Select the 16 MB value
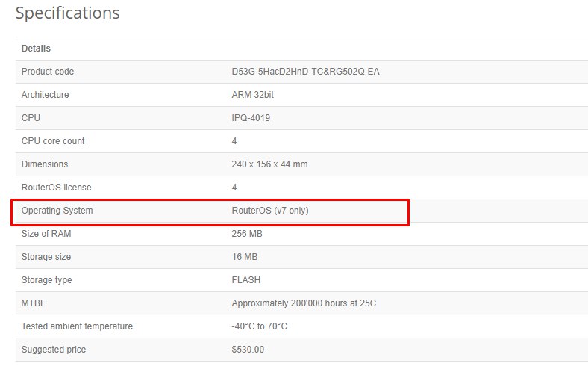The height and width of the screenshot is (381, 588). 245,257
